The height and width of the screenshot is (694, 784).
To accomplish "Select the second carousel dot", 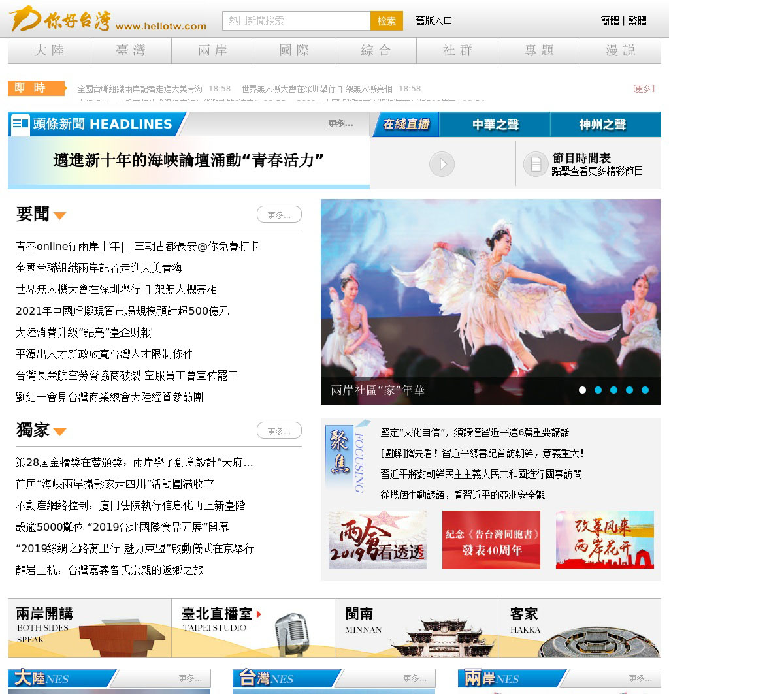I will tap(598, 390).
